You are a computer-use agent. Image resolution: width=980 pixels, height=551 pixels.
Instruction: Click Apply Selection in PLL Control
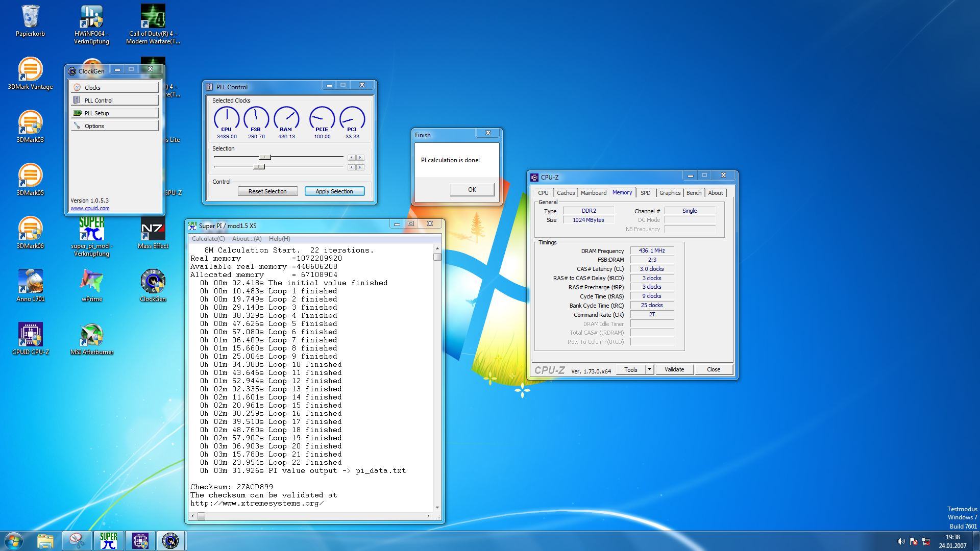coord(334,191)
